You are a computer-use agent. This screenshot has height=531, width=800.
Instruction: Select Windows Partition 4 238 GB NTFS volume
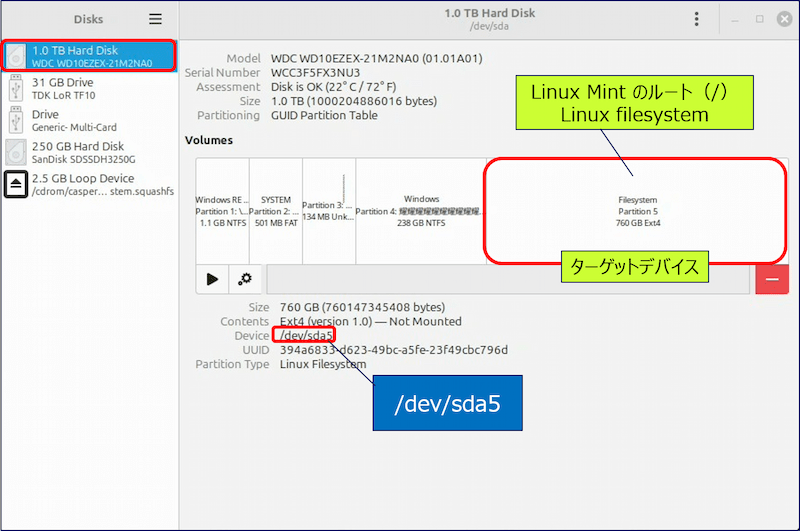pyautogui.click(x=421, y=211)
